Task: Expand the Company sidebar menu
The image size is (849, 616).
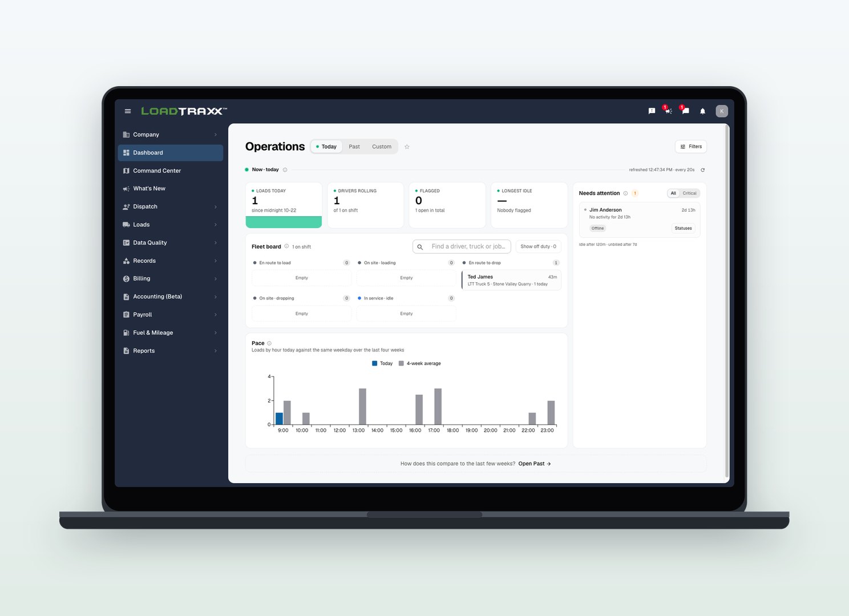Action: coord(170,135)
